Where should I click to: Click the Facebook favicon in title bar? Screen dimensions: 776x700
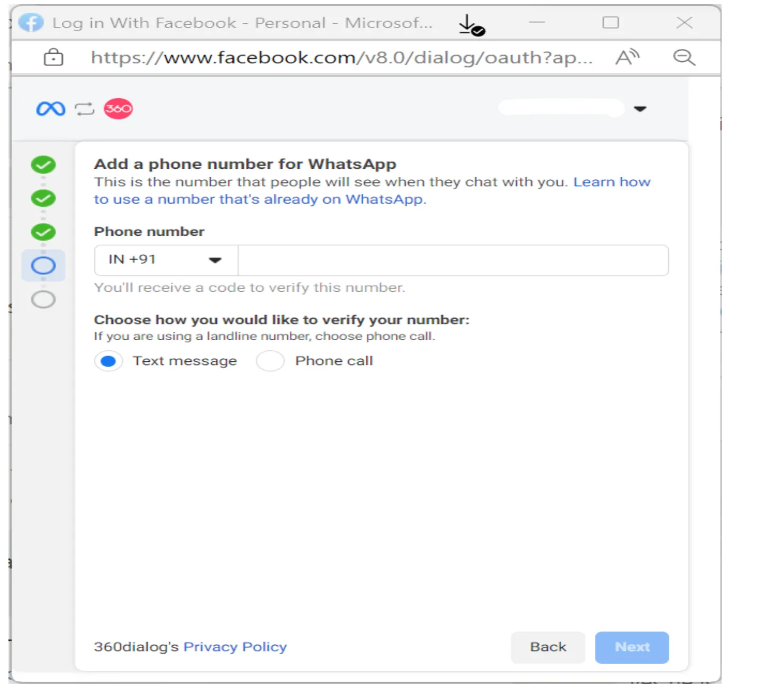coord(31,23)
